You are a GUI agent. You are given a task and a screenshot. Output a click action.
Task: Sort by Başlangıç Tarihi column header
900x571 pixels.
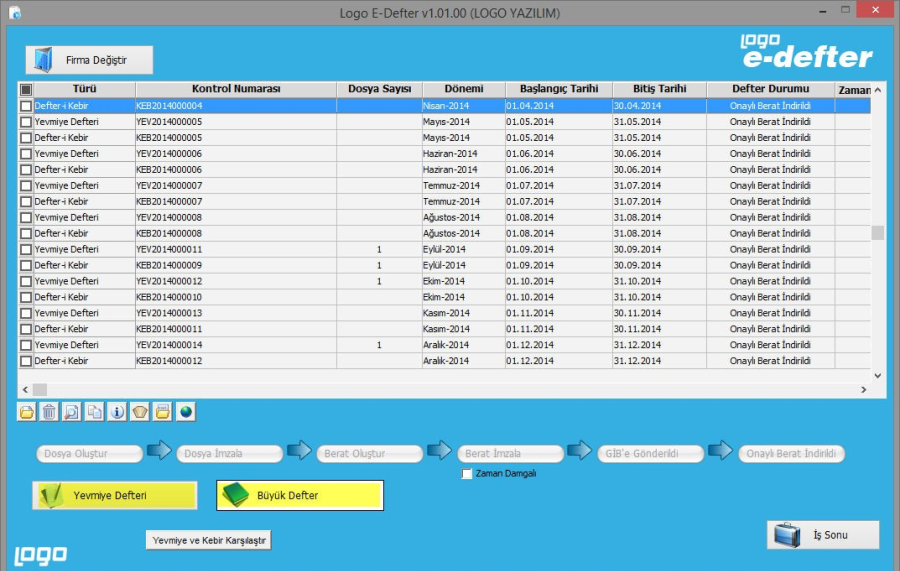pos(559,89)
